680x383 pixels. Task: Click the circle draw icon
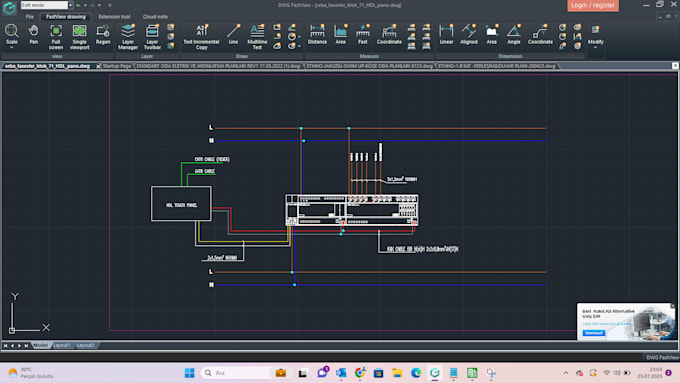click(x=292, y=36)
